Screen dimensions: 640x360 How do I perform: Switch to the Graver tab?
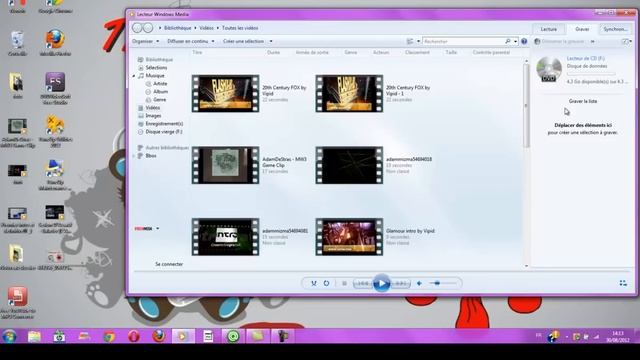(582, 29)
